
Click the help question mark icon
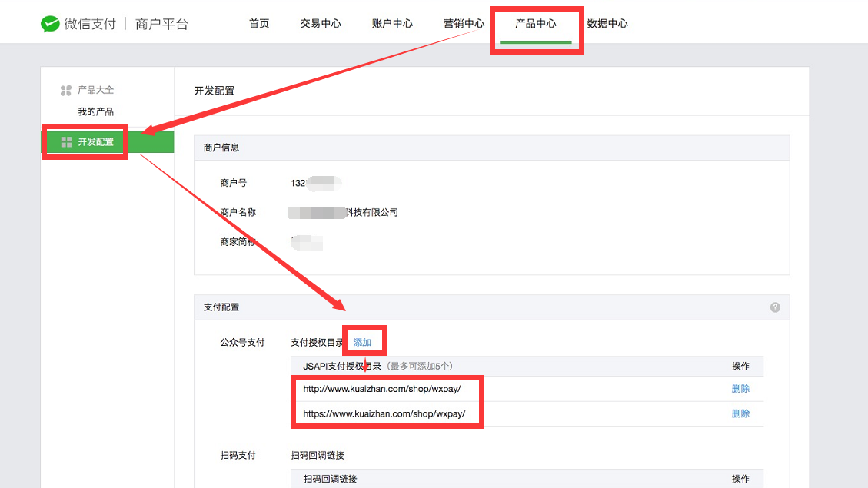775,307
